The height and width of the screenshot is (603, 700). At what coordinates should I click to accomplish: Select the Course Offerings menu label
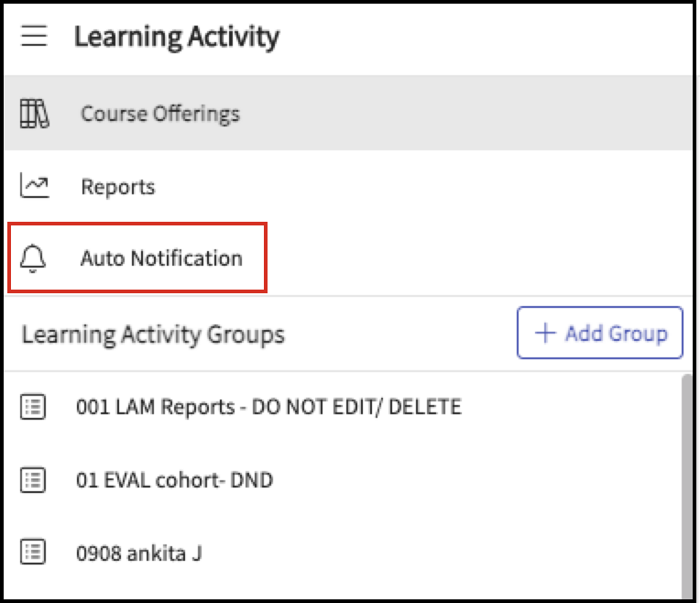coord(160,114)
